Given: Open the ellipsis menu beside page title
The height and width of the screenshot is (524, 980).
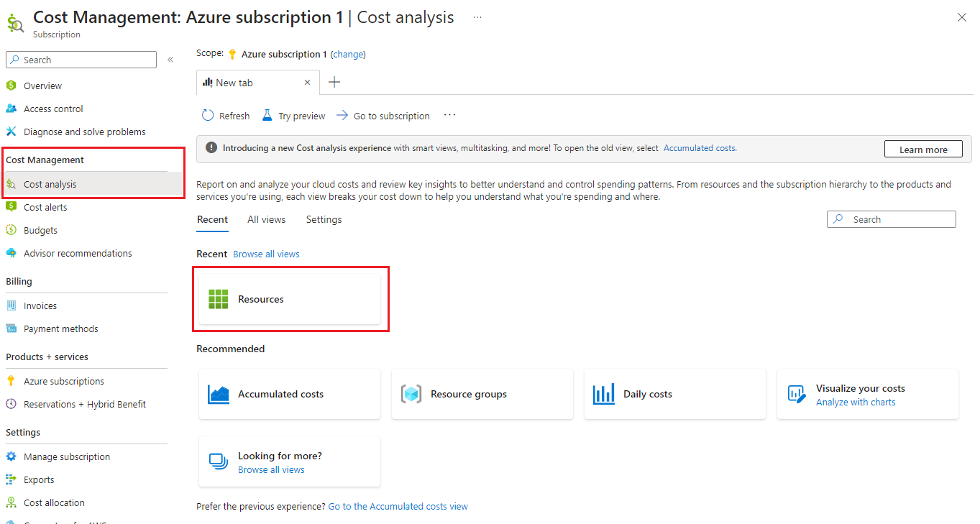Looking at the screenshot, I should click(477, 17).
